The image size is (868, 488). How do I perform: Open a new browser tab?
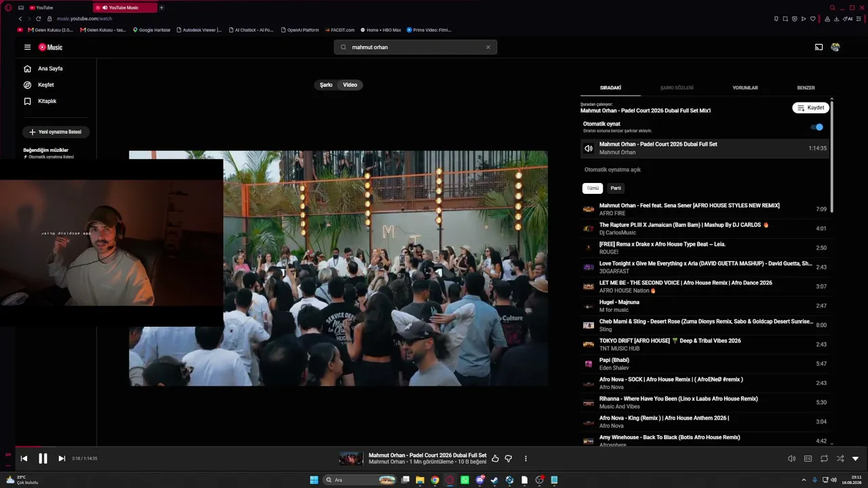tap(161, 7)
